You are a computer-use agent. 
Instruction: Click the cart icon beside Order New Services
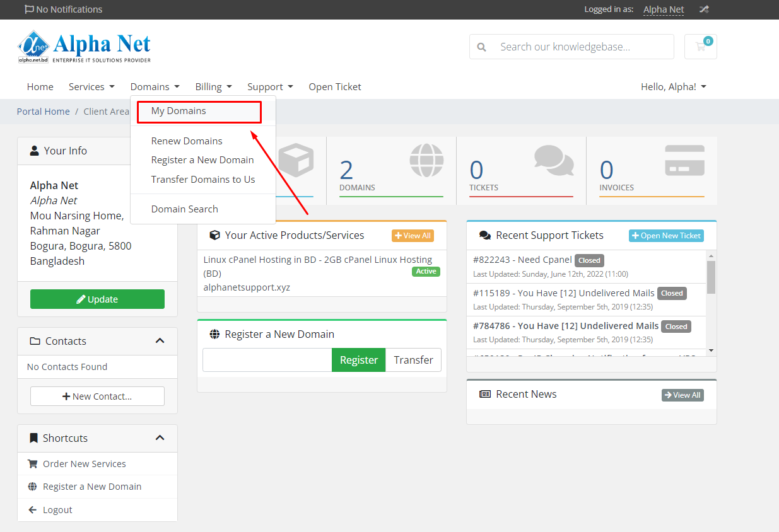tap(32, 464)
